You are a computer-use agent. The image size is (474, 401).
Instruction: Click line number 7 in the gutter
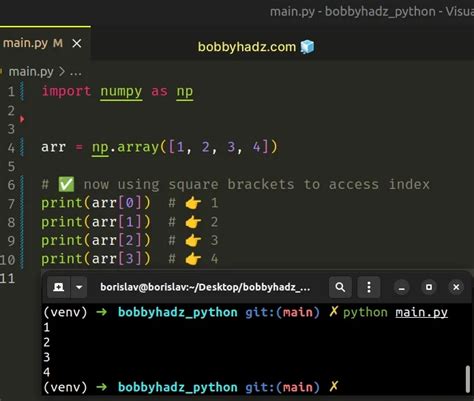click(x=11, y=203)
